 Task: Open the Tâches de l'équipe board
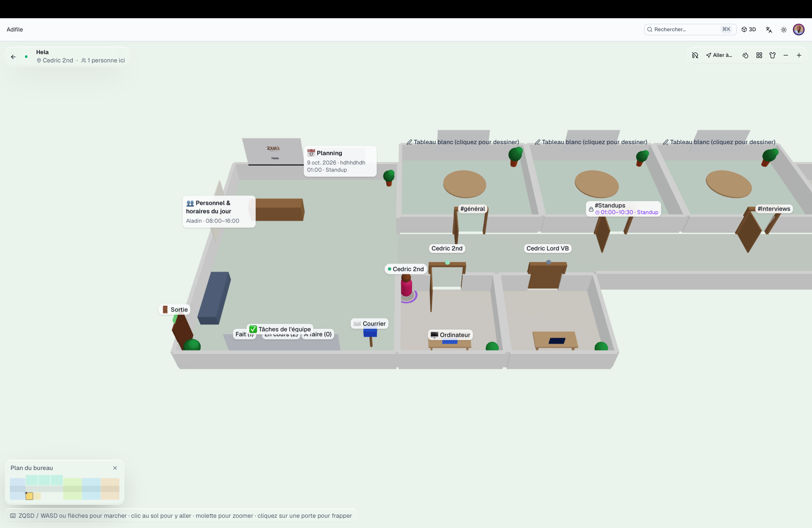(x=280, y=329)
